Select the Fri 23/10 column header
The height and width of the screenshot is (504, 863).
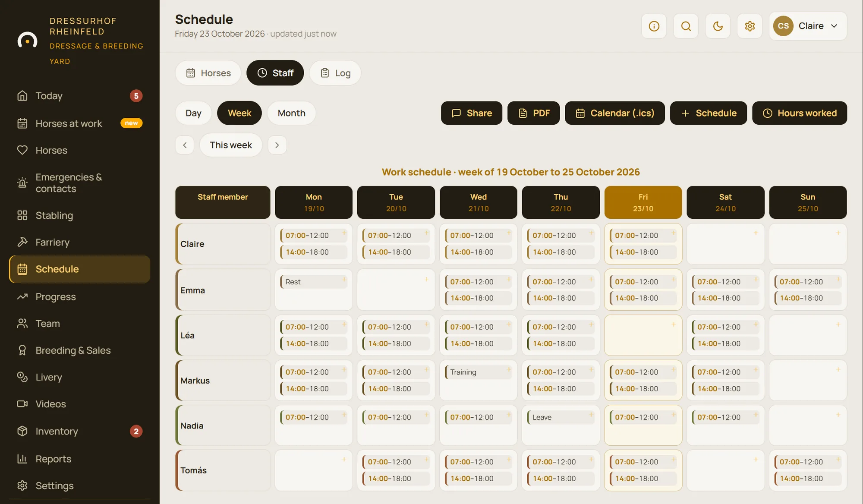click(x=643, y=202)
